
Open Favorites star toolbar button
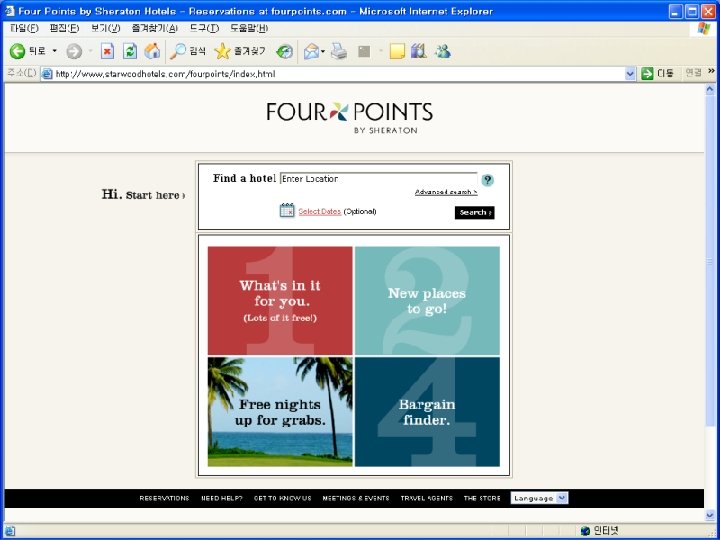click(240, 51)
